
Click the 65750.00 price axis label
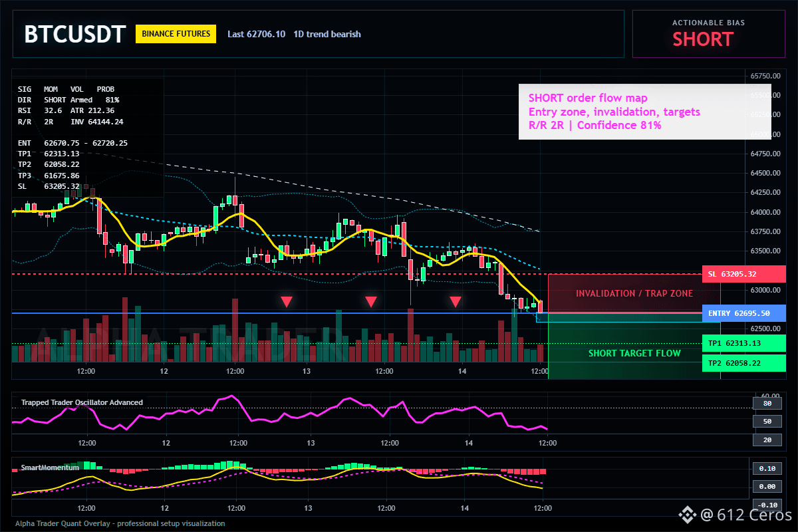pyautogui.click(x=765, y=76)
